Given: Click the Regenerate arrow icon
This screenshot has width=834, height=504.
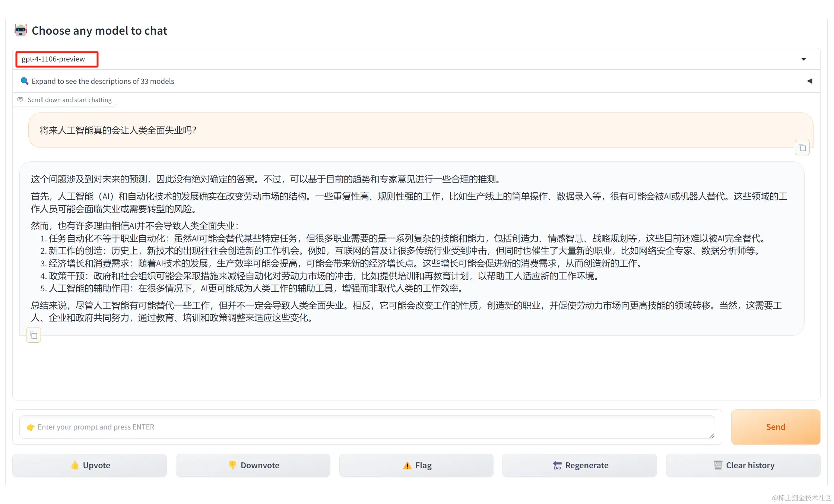Looking at the screenshot, I should [557, 465].
